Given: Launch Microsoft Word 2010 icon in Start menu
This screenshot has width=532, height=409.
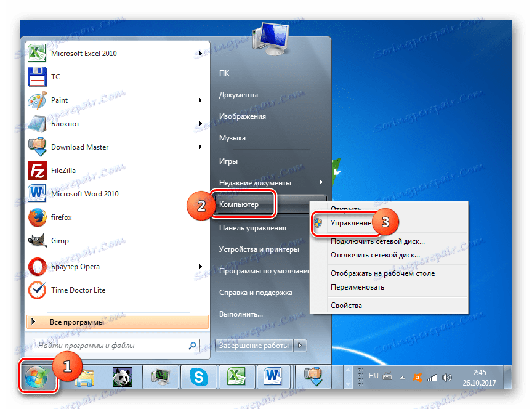Looking at the screenshot, I should pyautogui.click(x=37, y=194).
